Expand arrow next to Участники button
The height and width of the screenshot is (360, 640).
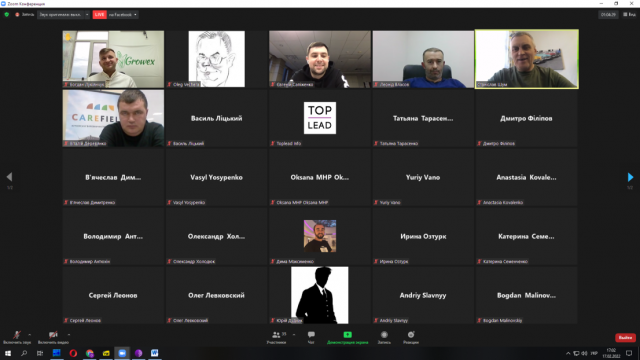point(294,335)
